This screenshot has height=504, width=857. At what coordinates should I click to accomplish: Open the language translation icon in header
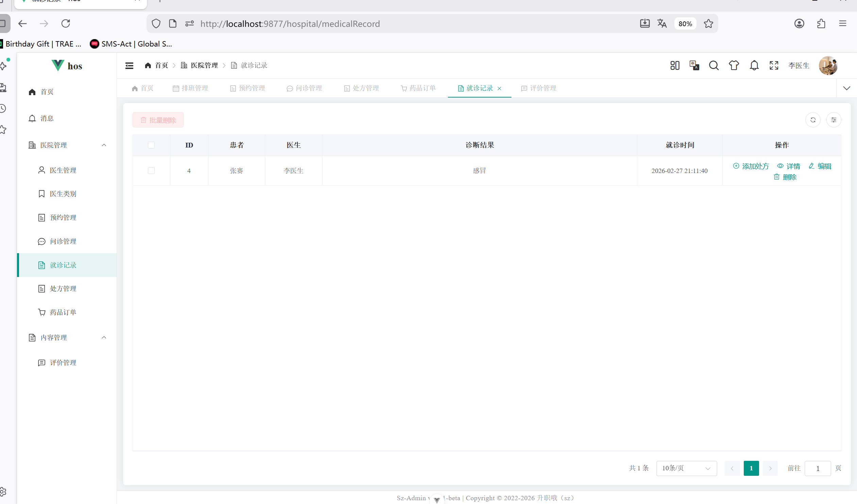tap(694, 65)
